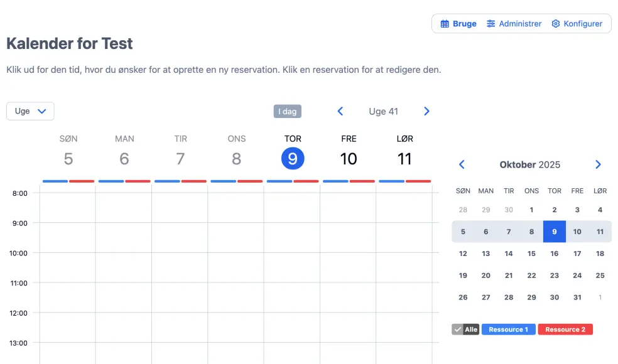Viewport: 618px width, 364px height.
Task: Click the sliders icon beside Administrer
Action: [x=491, y=24]
